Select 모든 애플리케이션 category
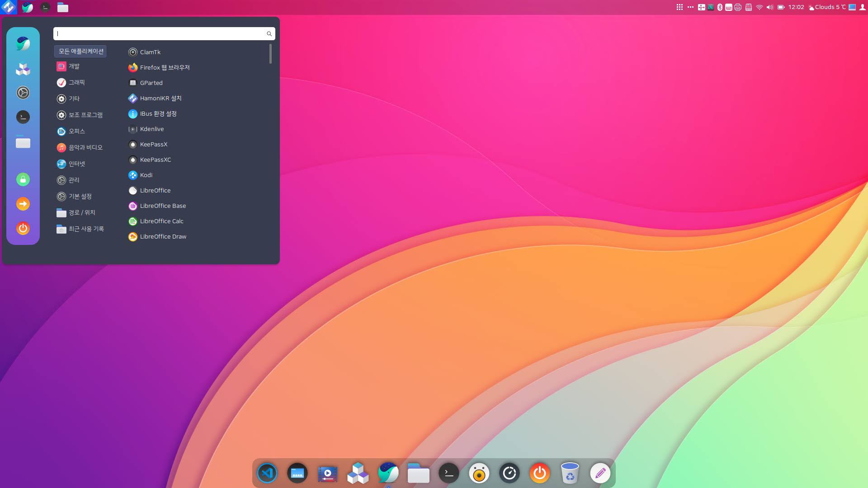Image resolution: width=868 pixels, height=488 pixels. click(81, 52)
